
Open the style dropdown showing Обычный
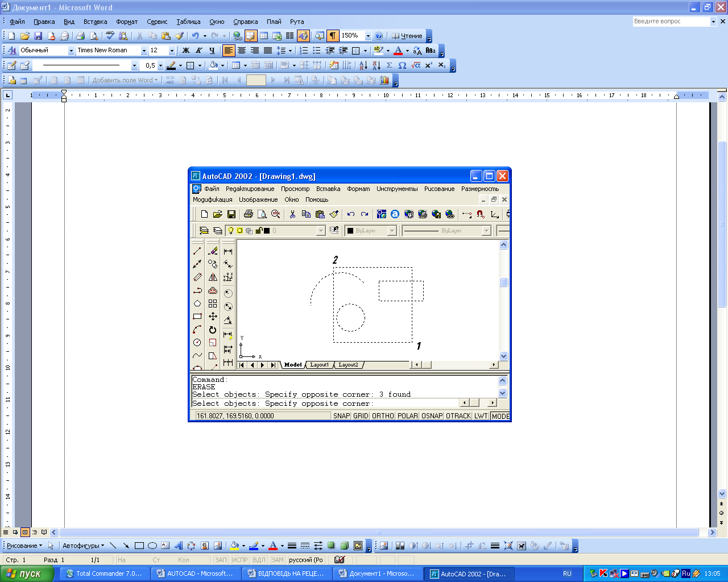pyautogui.click(x=71, y=51)
